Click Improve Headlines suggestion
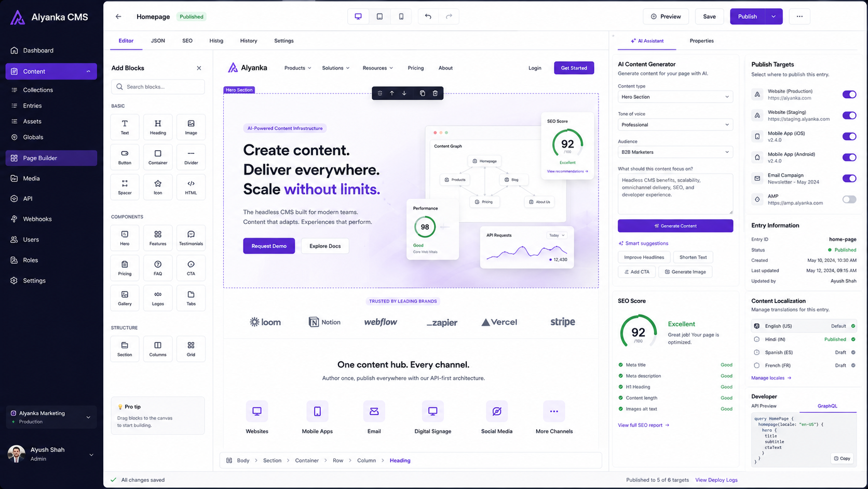 [x=644, y=257]
